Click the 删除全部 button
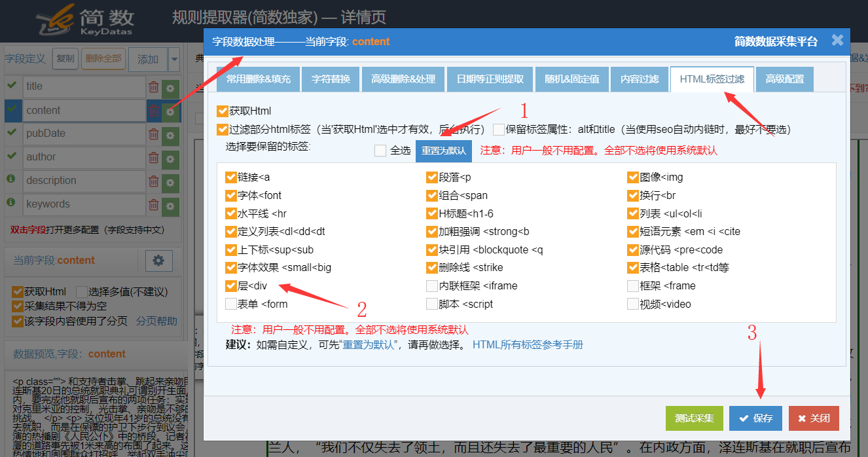Screen dimensions: 868x457 tap(103, 58)
